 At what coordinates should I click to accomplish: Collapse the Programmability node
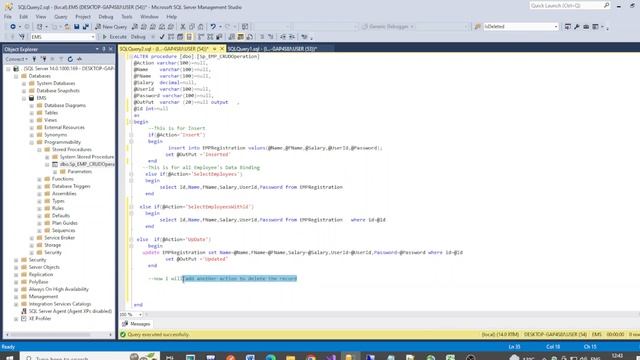tap(32, 142)
